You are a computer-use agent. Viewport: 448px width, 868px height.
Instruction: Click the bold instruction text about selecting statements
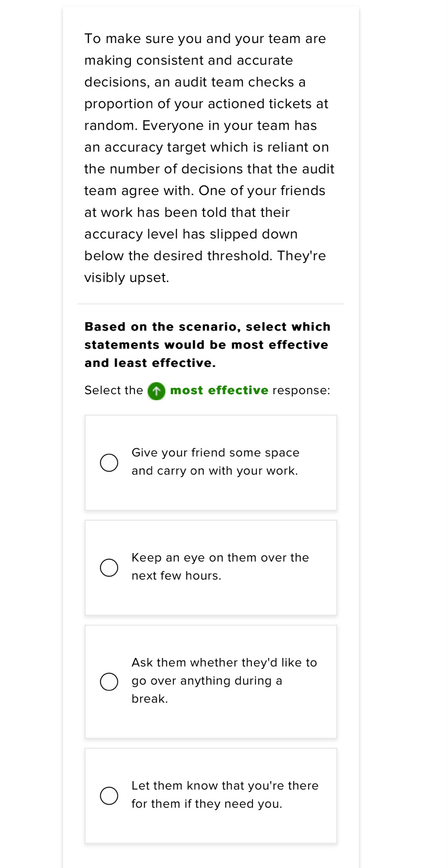tap(207, 344)
